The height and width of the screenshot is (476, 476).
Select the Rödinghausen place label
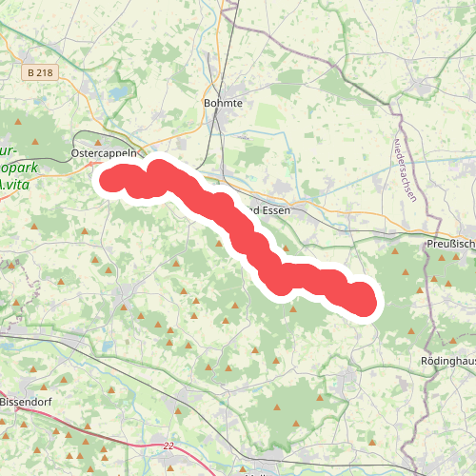[x=448, y=361]
